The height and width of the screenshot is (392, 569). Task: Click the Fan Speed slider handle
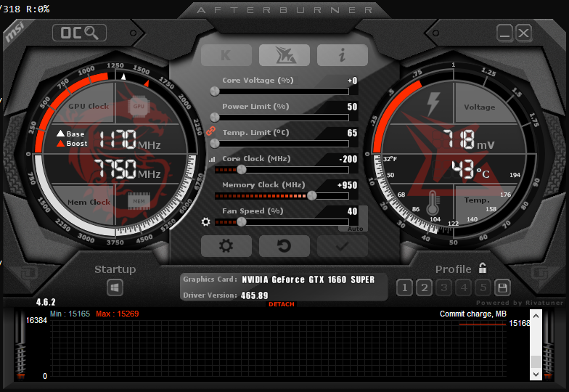(241, 222)
